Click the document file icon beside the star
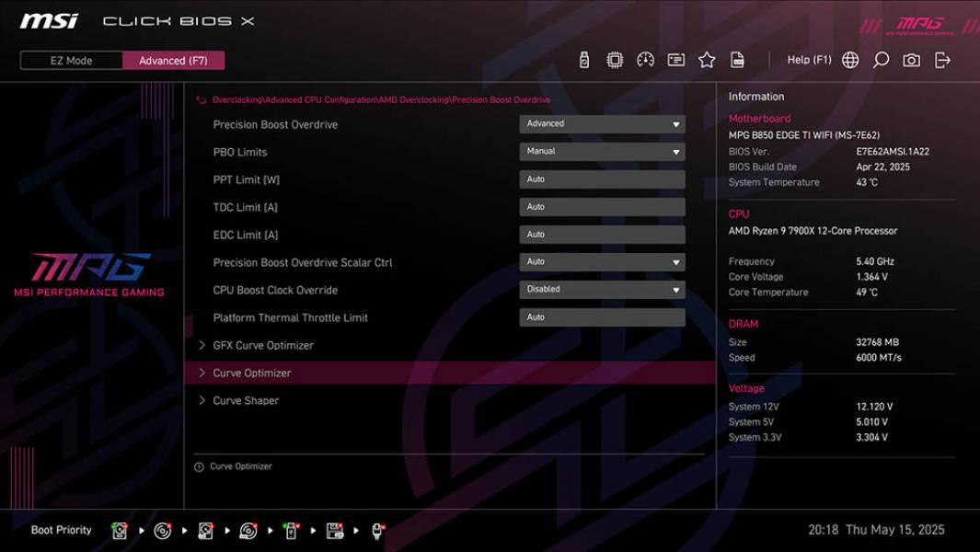 (x=737, y=60)
